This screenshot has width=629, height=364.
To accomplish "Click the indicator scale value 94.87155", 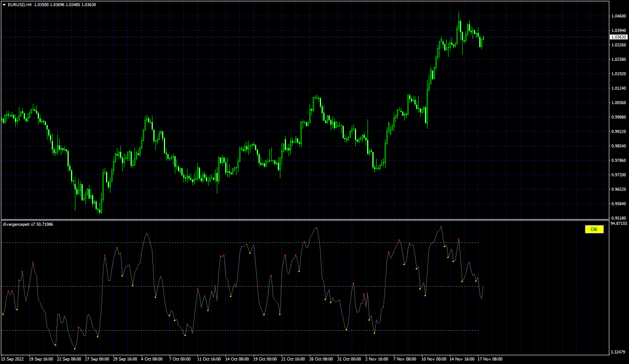I will (x=619, y=224).
